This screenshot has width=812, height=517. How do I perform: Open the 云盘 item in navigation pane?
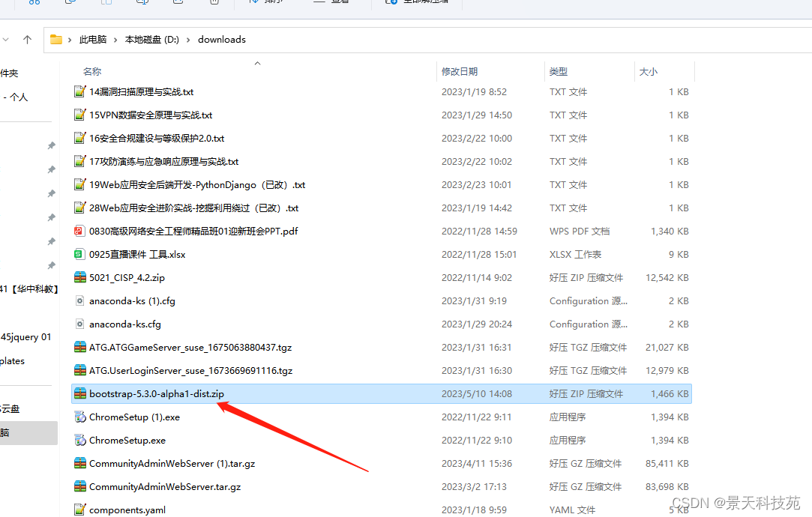[x=10, y=409]
